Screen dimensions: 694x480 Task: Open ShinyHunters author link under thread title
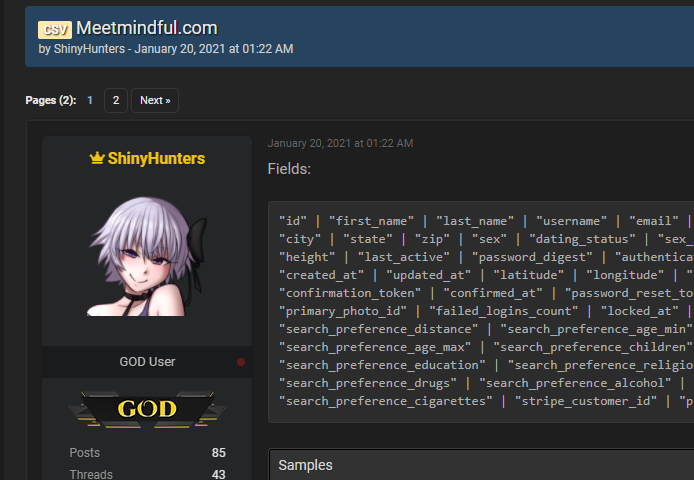pos(86,48)
